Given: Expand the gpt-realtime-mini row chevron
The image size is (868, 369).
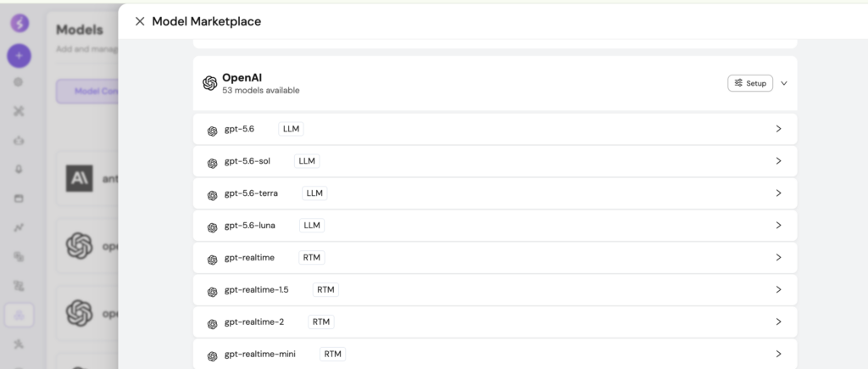Looking at the screenshot, I should point(778,354).
